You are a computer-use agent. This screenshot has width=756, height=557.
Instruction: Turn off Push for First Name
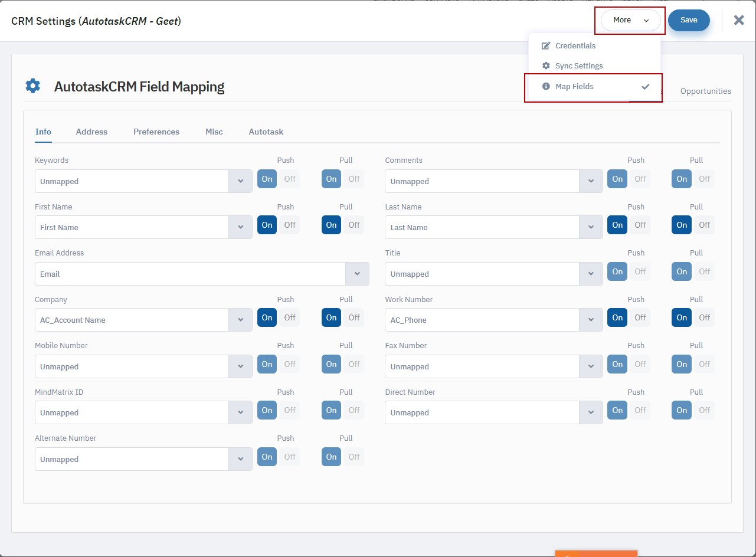tap(290, 225)
